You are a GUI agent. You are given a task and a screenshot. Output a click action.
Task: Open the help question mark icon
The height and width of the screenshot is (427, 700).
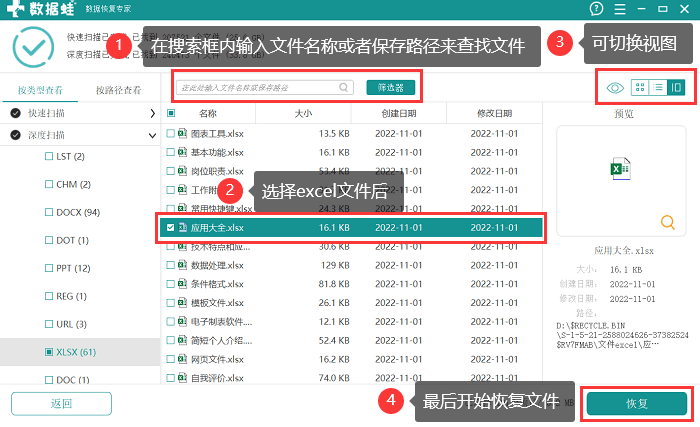(x=596, y=8)
